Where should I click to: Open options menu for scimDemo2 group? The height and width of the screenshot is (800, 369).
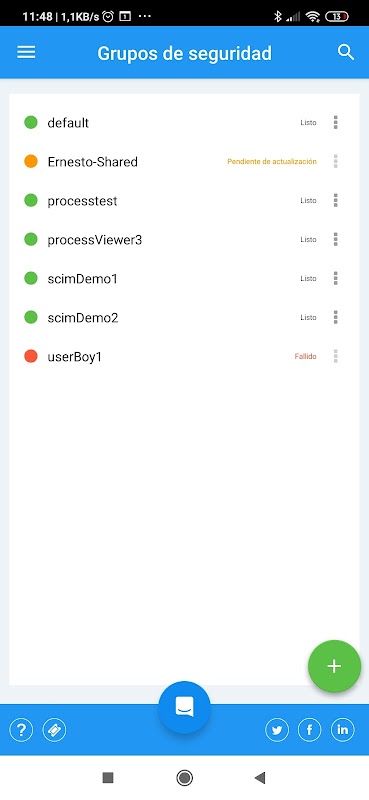pyautogui.click(x=335, y=317)
